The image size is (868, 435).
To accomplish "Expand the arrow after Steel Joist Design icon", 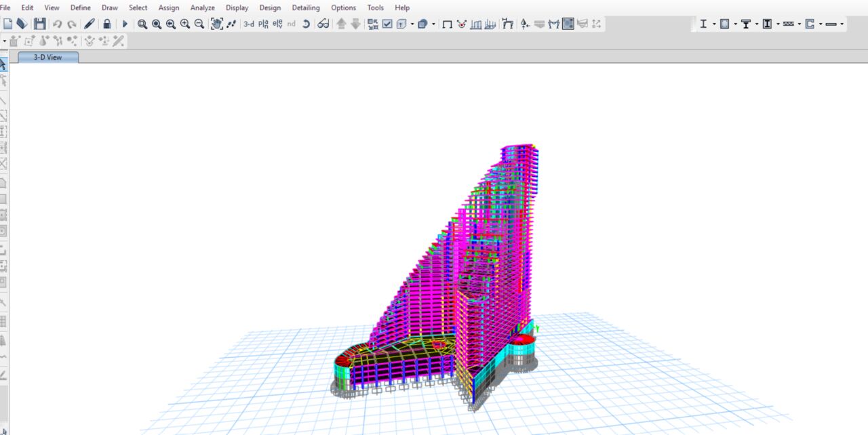I will click(x=799, y=24).
